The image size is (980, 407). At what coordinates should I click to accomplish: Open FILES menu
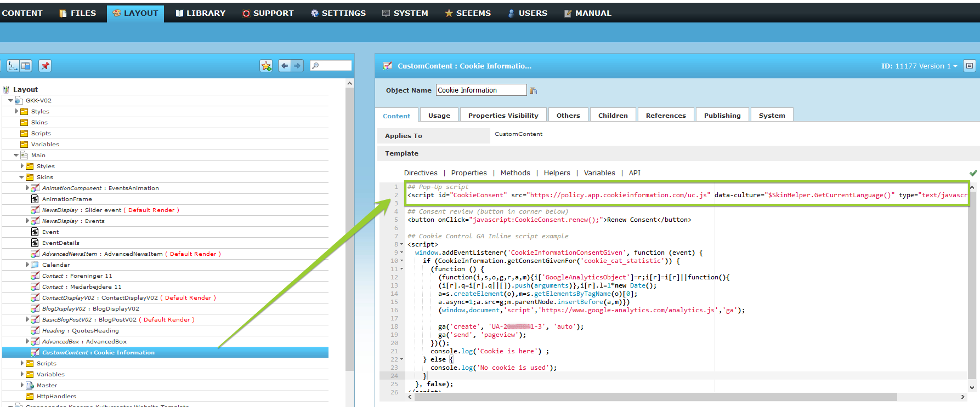click(x=77, y=13)
